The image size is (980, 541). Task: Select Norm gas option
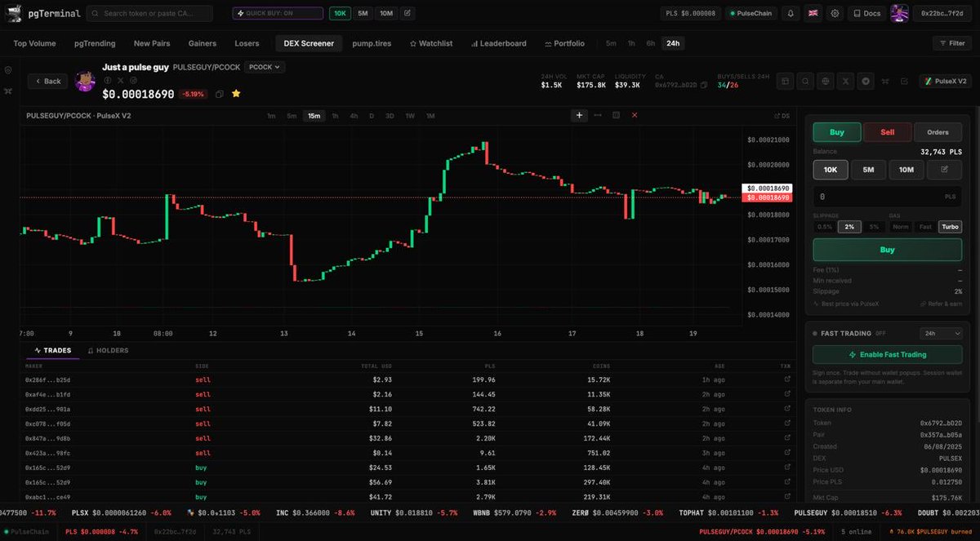901,227
